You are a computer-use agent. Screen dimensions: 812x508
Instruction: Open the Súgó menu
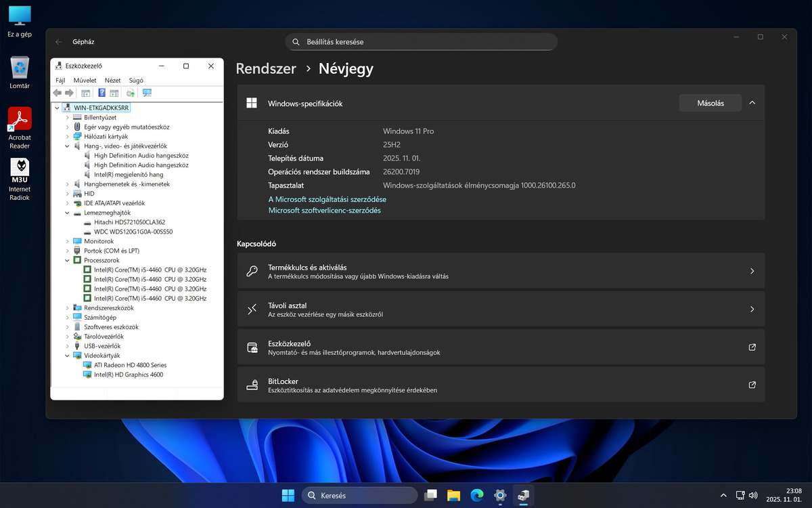[x=136, y=80]
